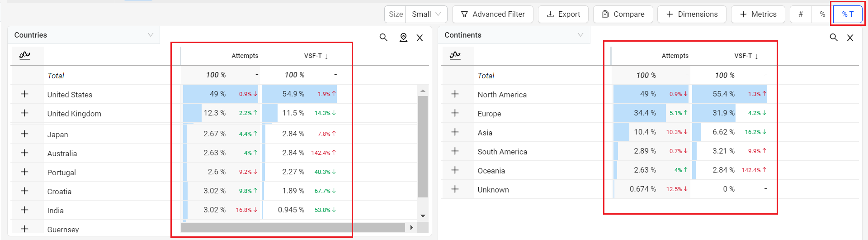The image size is (868, 240).
Task: Click the map pin icon in Countries panel
Action: [403, 38]
